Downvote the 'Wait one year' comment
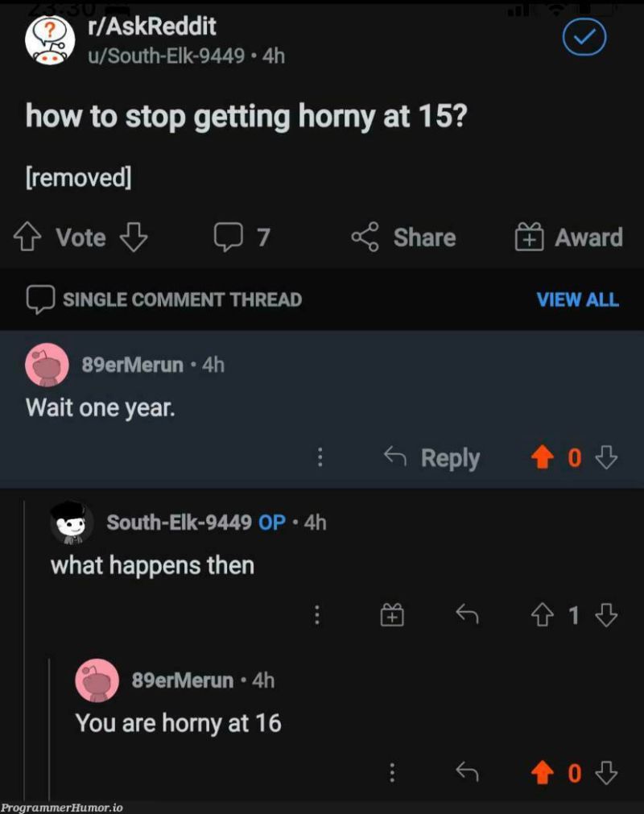644x814 pixels. [606, 457]
